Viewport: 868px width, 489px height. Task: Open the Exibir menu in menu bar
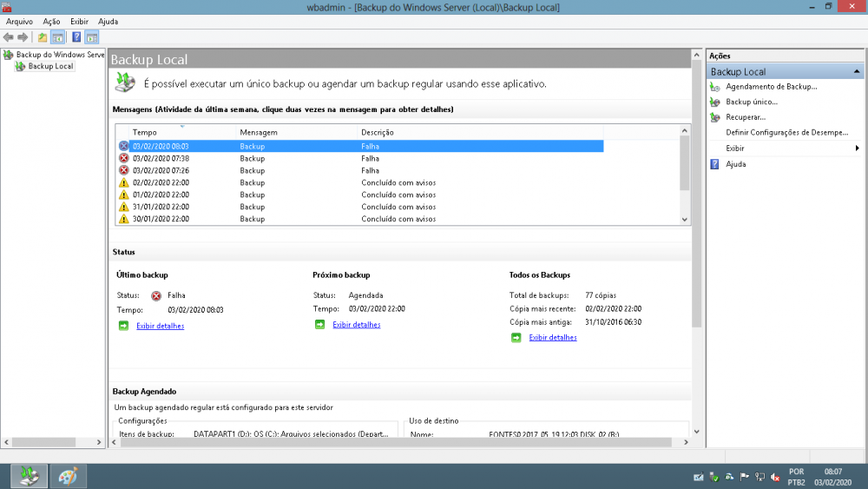pyautogui.click(x=79, y=22)
